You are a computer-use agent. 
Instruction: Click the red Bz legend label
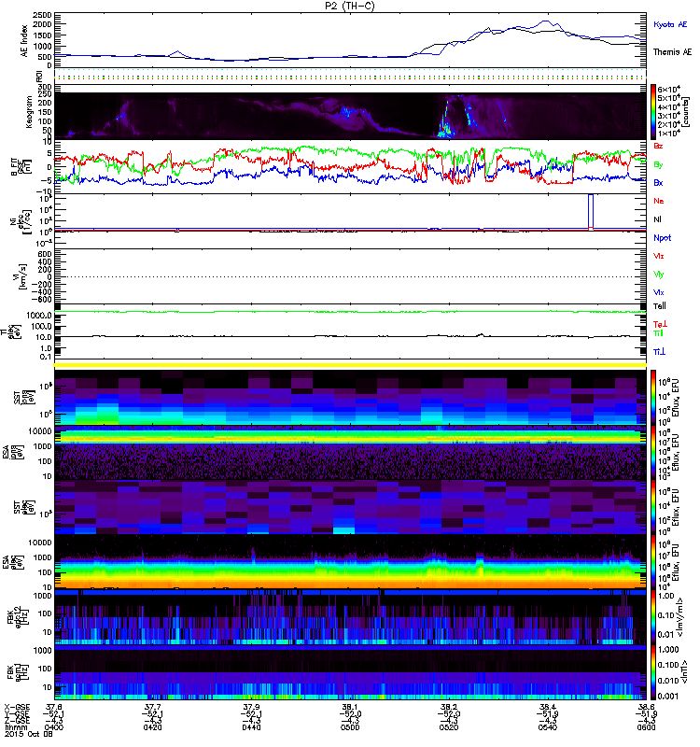[658, 146]
